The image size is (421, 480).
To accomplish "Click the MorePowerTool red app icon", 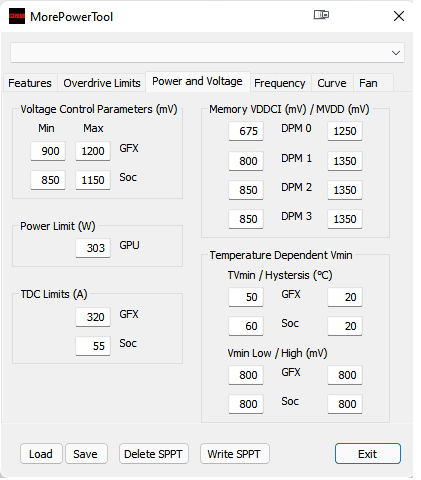I will point(17,16).
